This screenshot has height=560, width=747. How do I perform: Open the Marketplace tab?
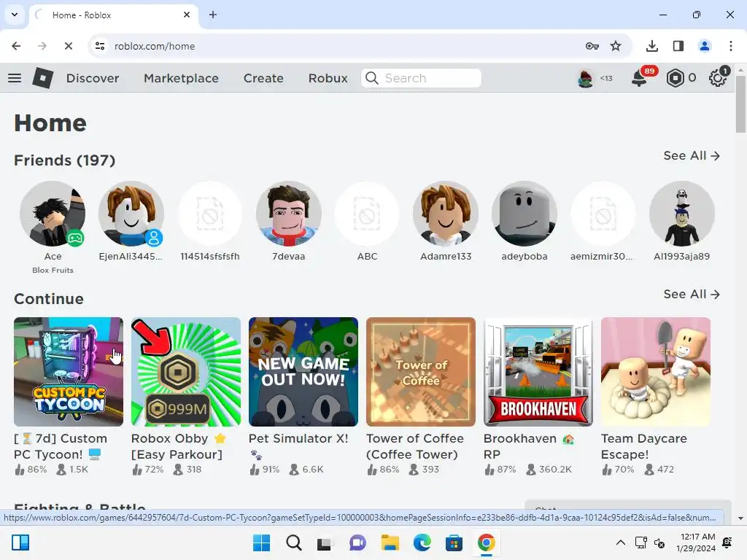(181, 78)
